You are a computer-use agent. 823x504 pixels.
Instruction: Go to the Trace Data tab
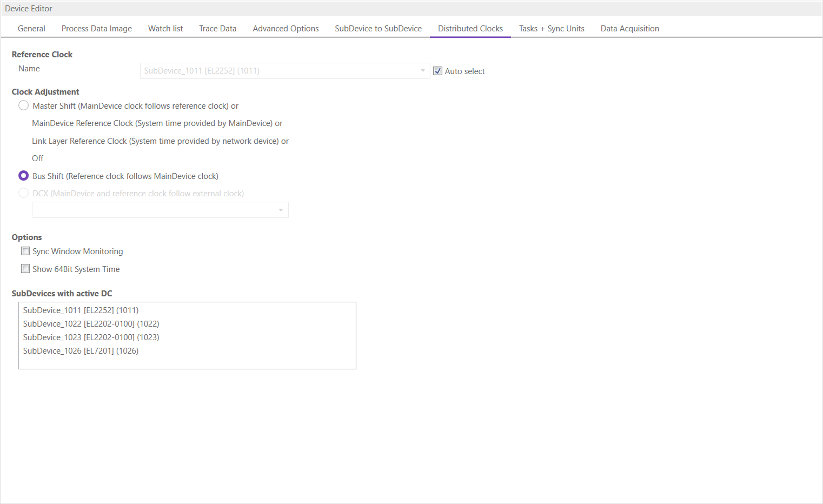pos(217,29)
